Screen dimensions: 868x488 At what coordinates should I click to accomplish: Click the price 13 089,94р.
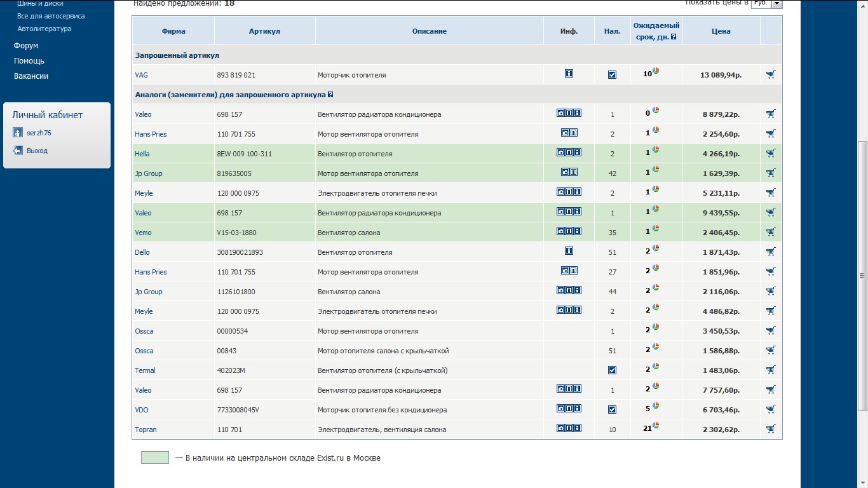point(721,75)
